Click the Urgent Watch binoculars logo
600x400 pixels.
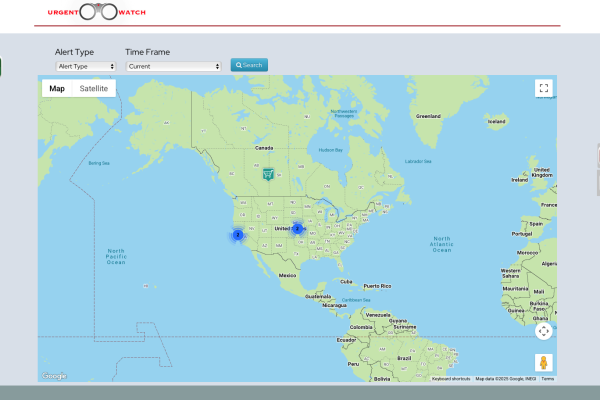click(95, 12)
